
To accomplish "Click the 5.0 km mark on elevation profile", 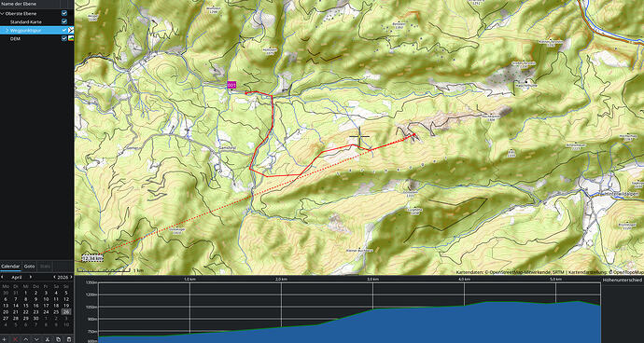I will tap(555, 280).
